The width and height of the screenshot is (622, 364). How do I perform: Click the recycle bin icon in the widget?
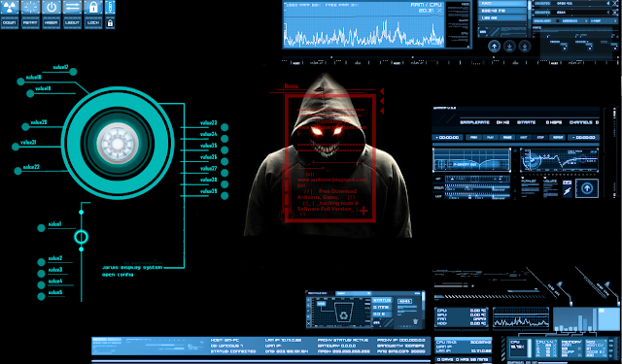(343, 313)
